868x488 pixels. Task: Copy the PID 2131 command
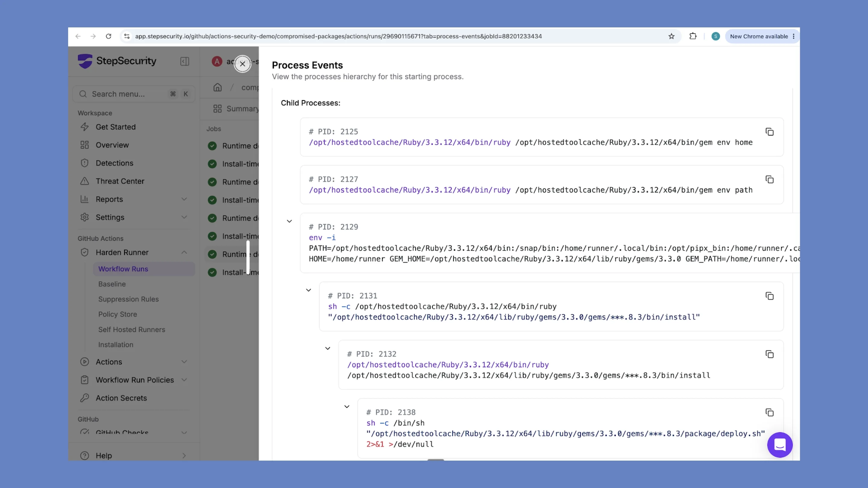point(769,296)
